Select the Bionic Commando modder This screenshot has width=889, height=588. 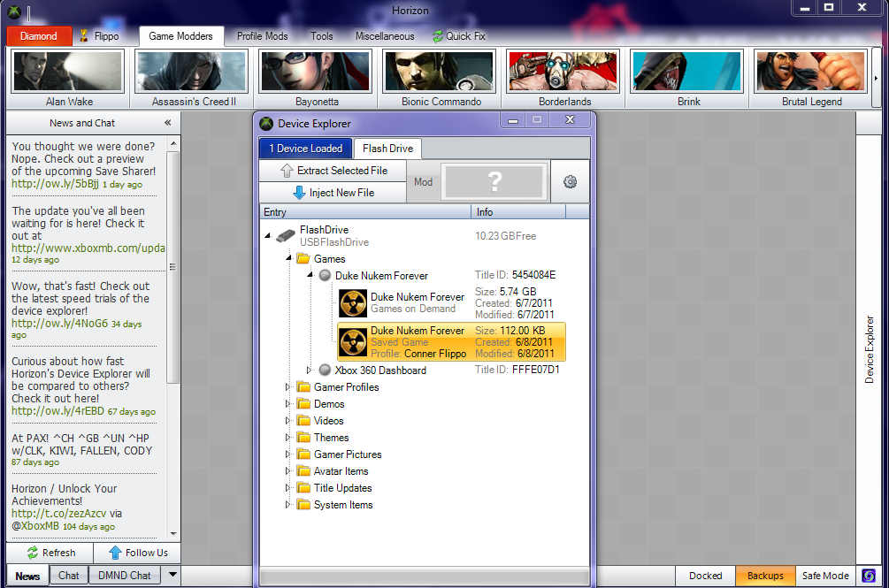click(x=440, y=72)
